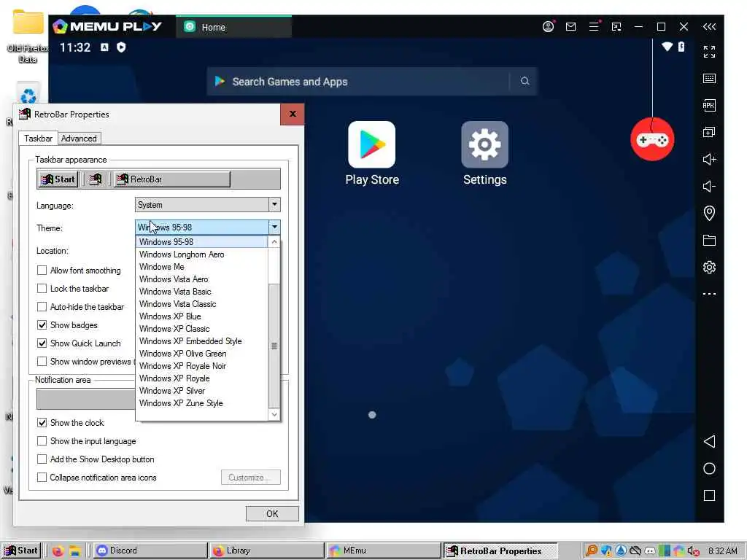Enable Lock the taskbar checkbox
Screen dimensions: 747x560
pos(42,289)
